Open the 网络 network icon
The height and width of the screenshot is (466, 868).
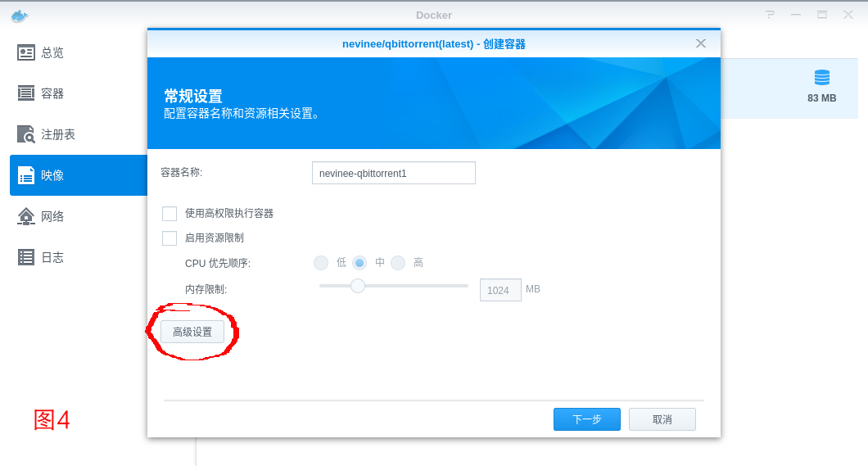[x=26, y=216]
